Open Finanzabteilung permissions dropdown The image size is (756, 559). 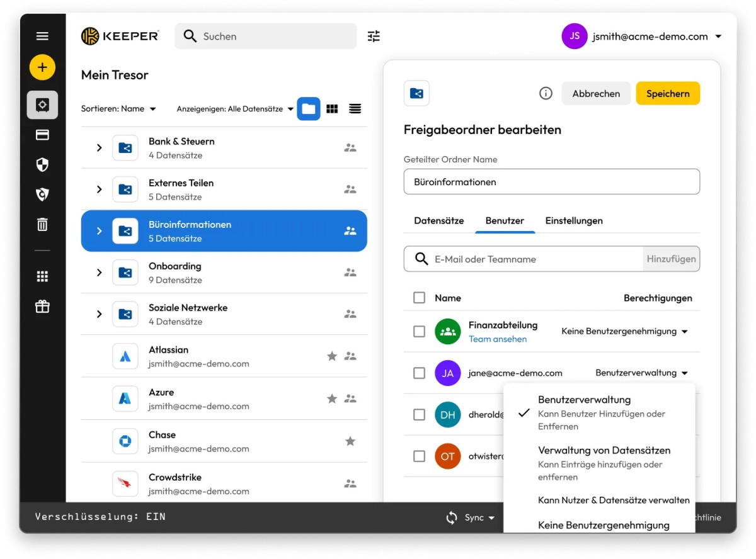624,331
